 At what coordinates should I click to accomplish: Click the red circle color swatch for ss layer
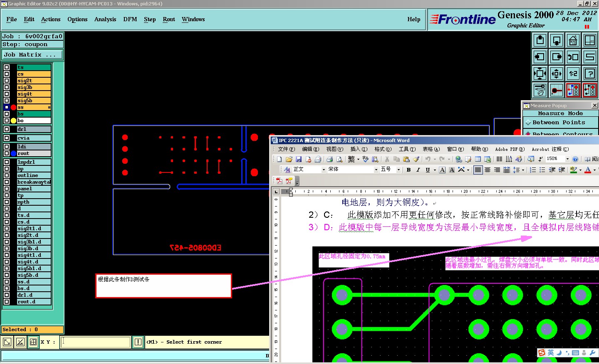tap(13, 107)
